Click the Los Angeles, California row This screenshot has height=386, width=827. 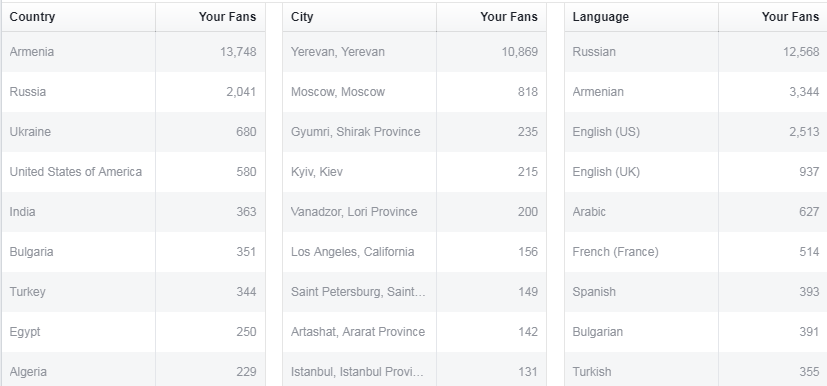click(x=415, y=252)
